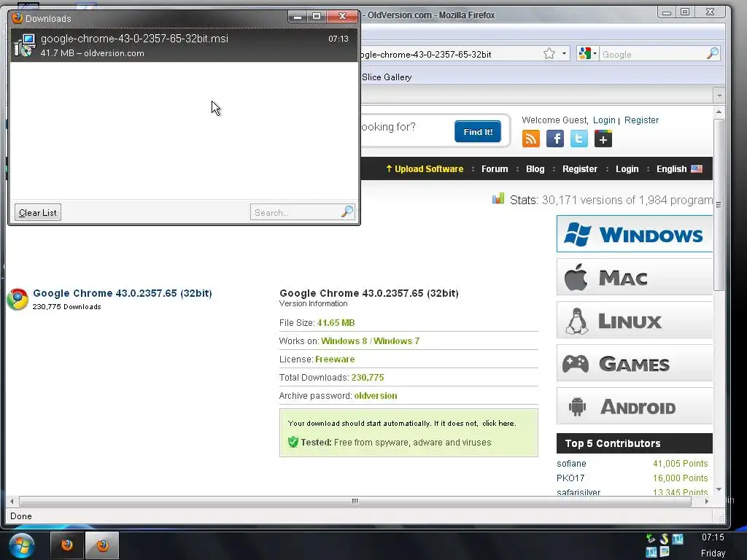Click the plus share icon
747x560 pixels.
603,139
